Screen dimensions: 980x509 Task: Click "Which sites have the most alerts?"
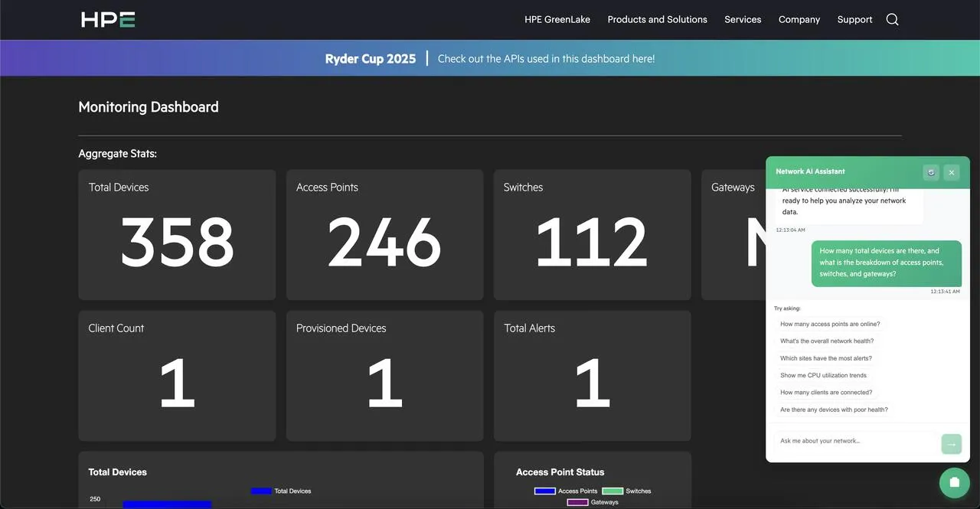tap(828, 357)
